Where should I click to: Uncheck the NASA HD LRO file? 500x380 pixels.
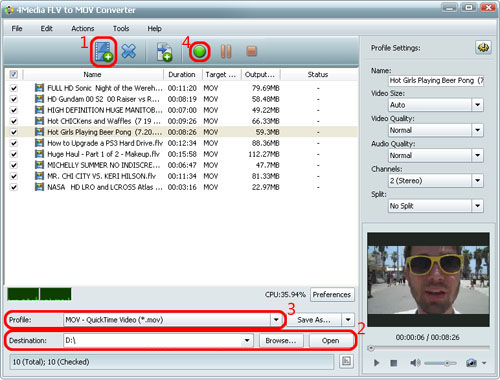[14, 187]
